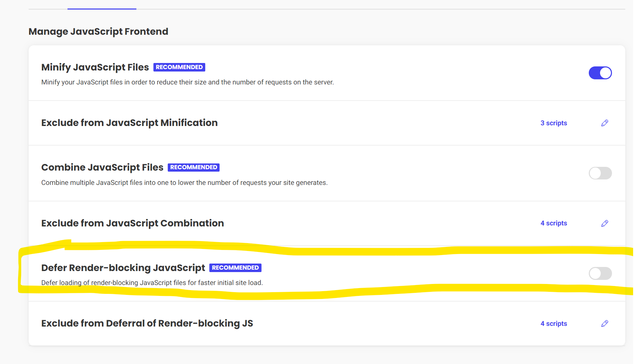The height and width of the screenshot is (364, 643).
Task: Edit JavaScript Combination exclusions via pencil icon
Action: pos(604,223)
